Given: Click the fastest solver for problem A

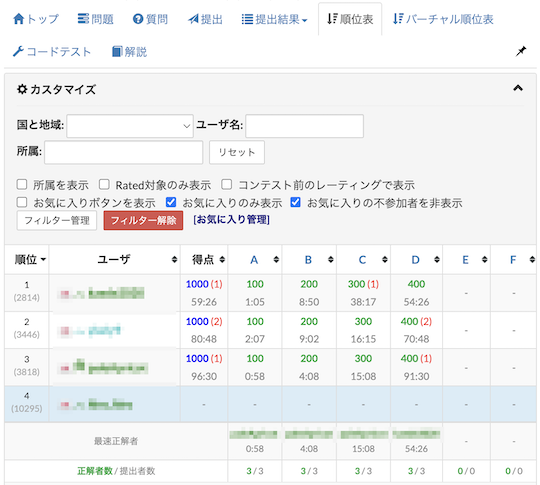Looking at the screenshot, I should [x=253, y=434].
